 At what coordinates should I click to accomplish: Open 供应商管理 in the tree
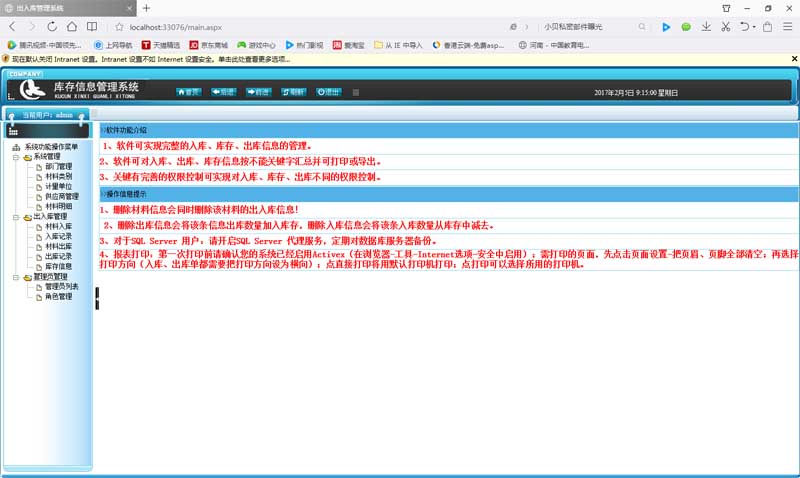(62, 196)
